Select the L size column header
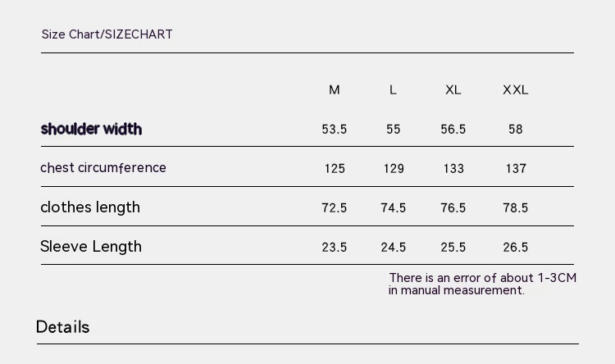Screen dimensions: 615x364 tap(393, 90)
